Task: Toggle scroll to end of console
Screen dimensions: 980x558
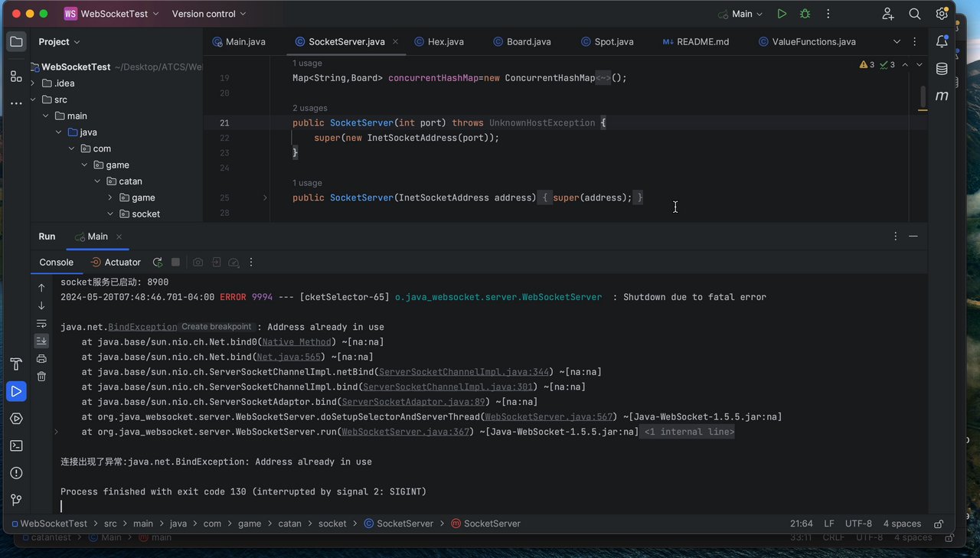Action: [41, 341]
